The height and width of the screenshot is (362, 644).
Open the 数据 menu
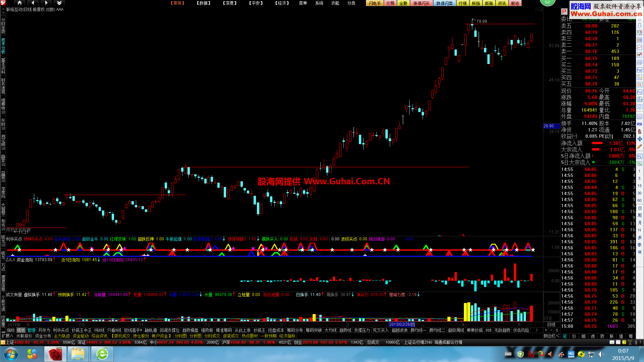coord(204,3)
